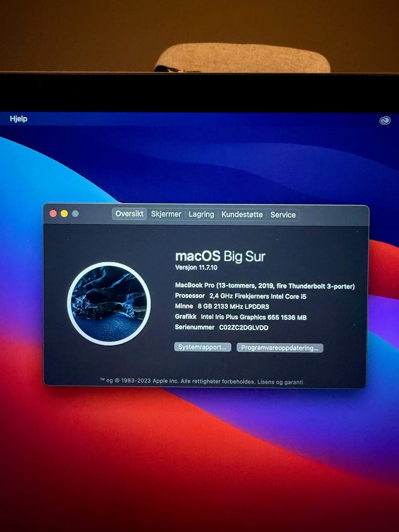Click the macOS Big Sur title

pyautogui.click(x=220, y=256)
